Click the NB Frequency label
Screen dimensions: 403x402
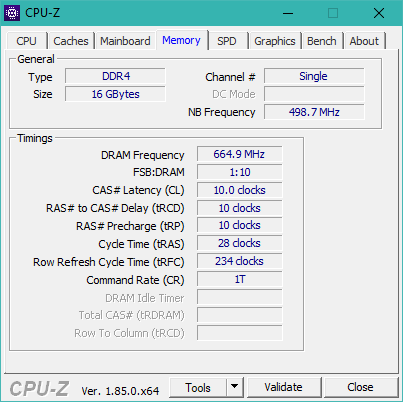point(222,112)
